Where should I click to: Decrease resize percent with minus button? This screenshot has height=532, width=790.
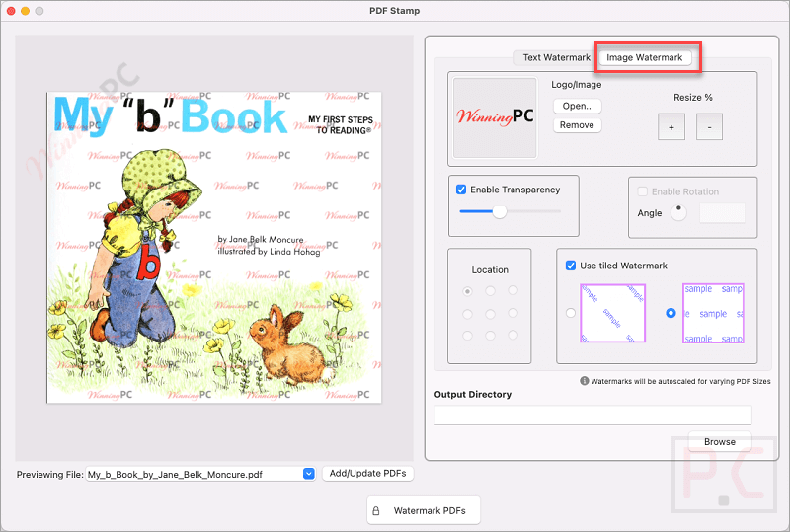pyautogui.click(x=709, y=127)
